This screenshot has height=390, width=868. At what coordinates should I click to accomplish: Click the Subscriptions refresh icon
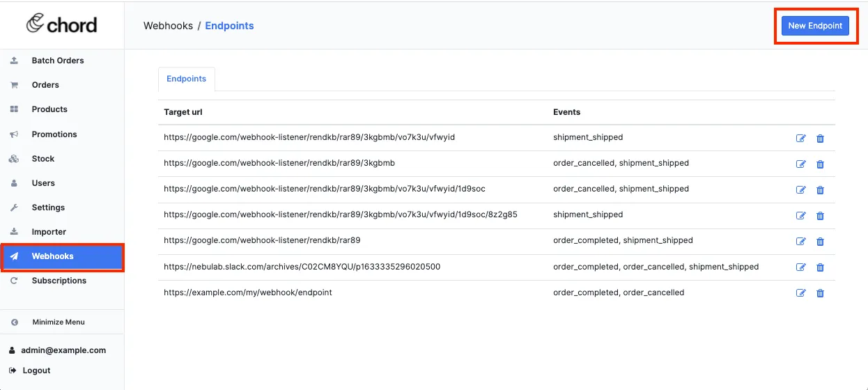click(14, 281)
